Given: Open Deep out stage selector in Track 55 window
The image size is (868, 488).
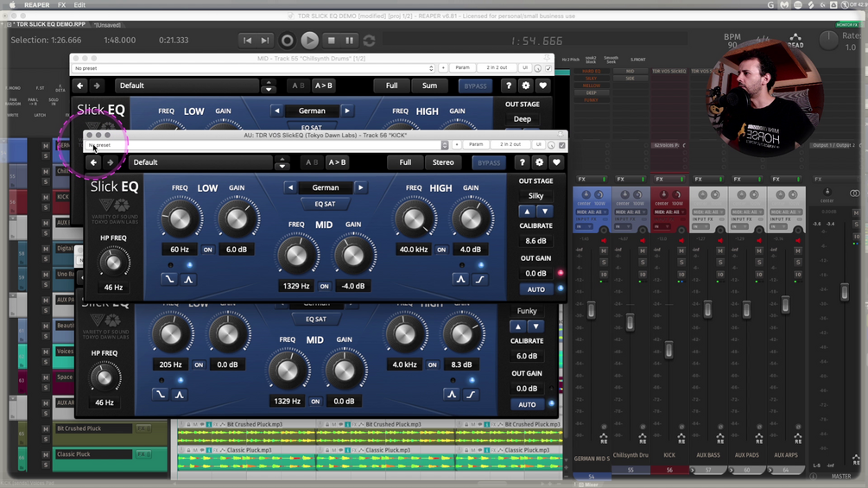Looking at the screenshot, I should [x=522, y=119].
